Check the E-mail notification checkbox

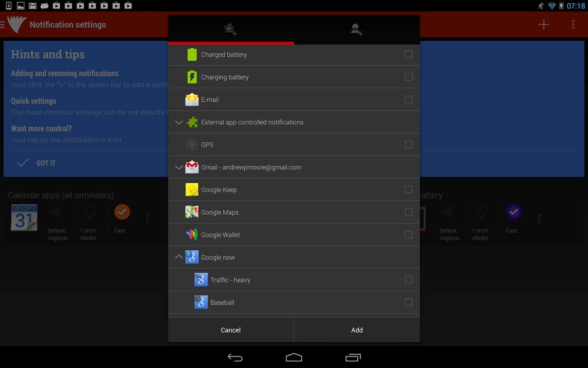click(x=408, y=99)
